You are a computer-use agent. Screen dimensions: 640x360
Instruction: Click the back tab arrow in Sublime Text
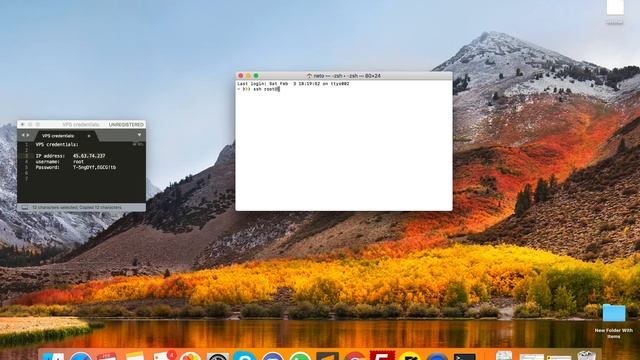point(23,135)
